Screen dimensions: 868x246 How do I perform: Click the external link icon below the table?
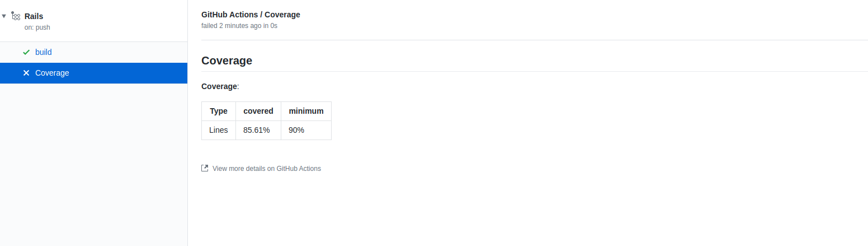[x=205, y=168]
